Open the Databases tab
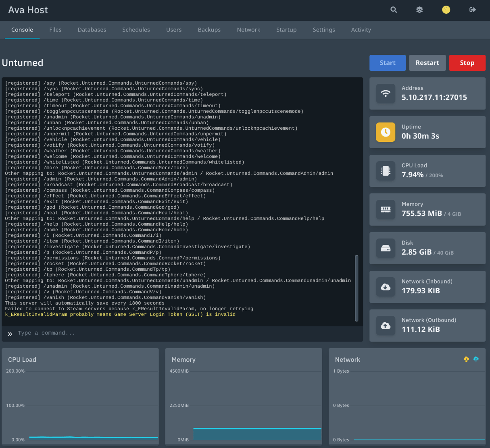Screen dimensions: 490x448 click(x=92, y=30)
